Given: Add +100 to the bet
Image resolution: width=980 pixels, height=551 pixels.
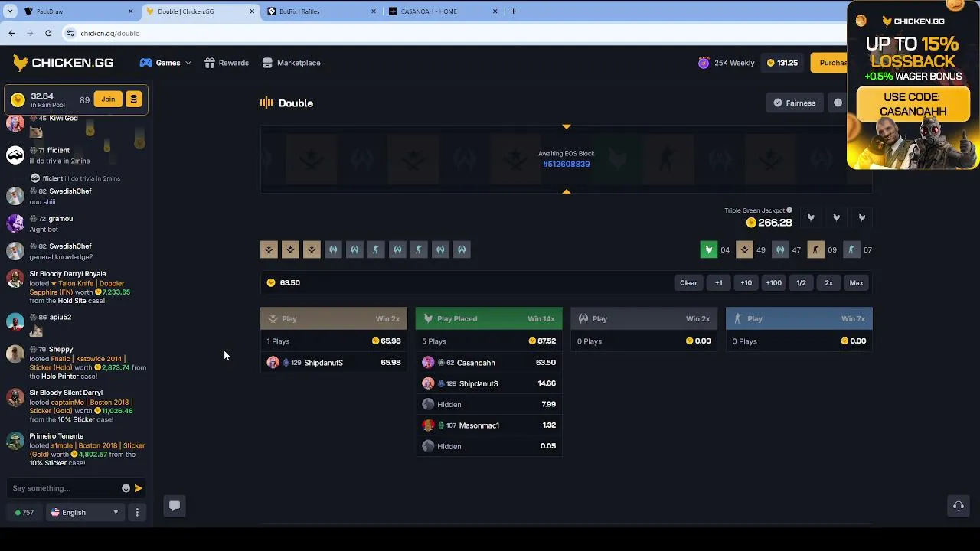Looking at the screenshot, I should (773, 283).
